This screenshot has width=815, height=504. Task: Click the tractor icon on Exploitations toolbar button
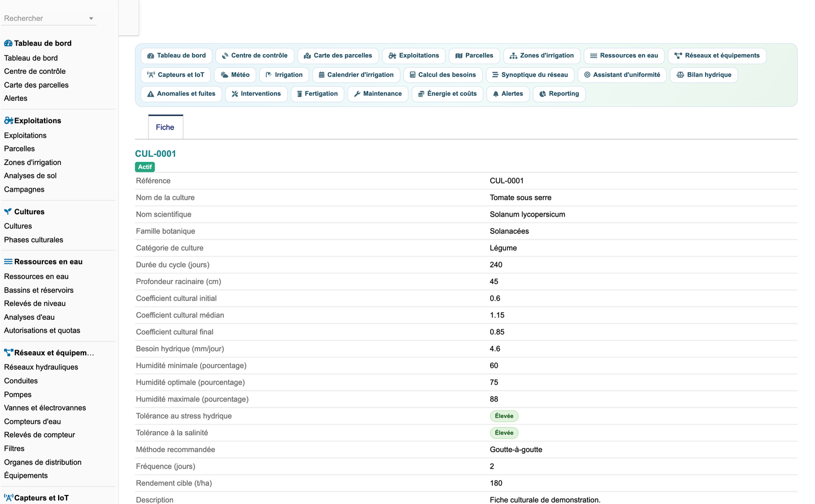(393, 56)
